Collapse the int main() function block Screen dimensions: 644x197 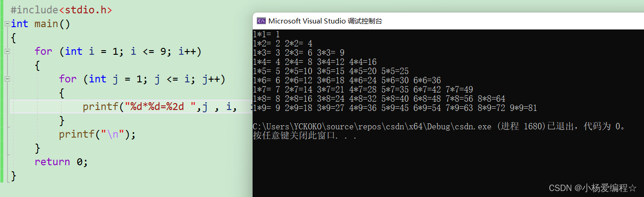pos(6,24)
